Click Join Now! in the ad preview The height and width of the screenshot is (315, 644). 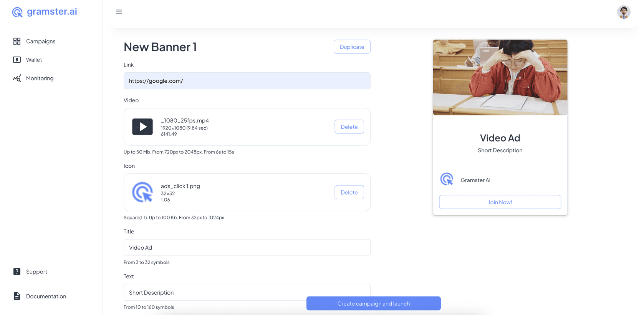click(x=500, y=202)
